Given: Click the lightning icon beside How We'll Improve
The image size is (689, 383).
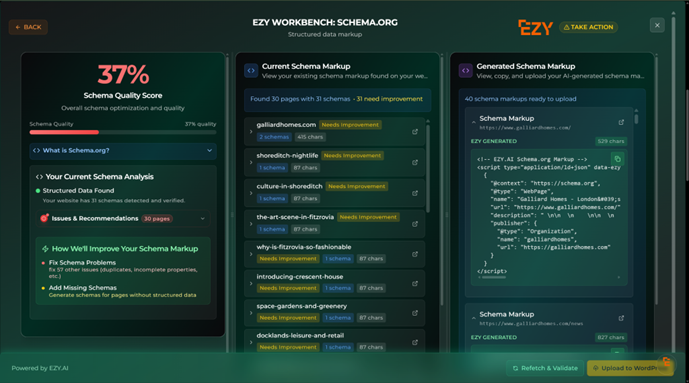Looking at the screenshot, I should (45, 249).
